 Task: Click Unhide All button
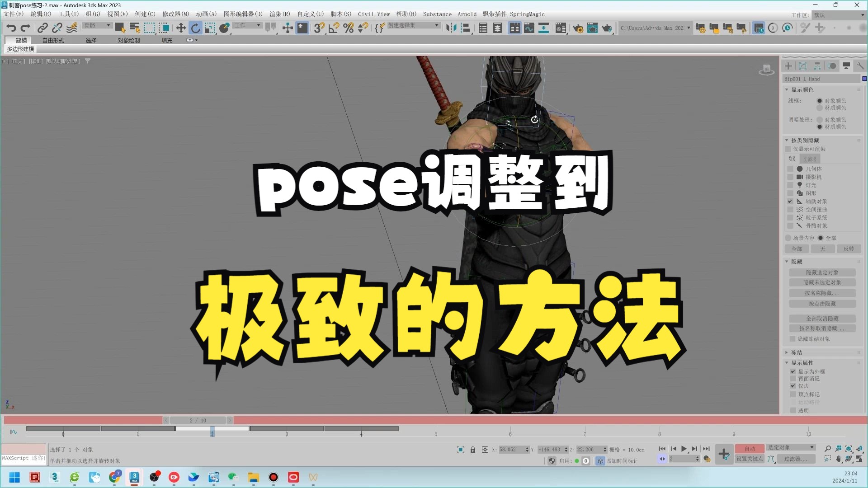point(822,319)
